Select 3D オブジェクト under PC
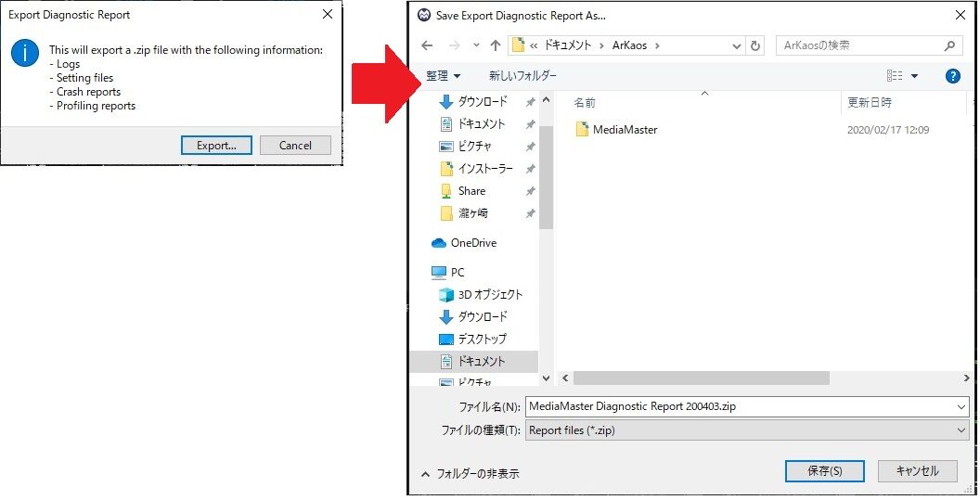This screenshot has height=500, width=980. click(x=490, y=294)
